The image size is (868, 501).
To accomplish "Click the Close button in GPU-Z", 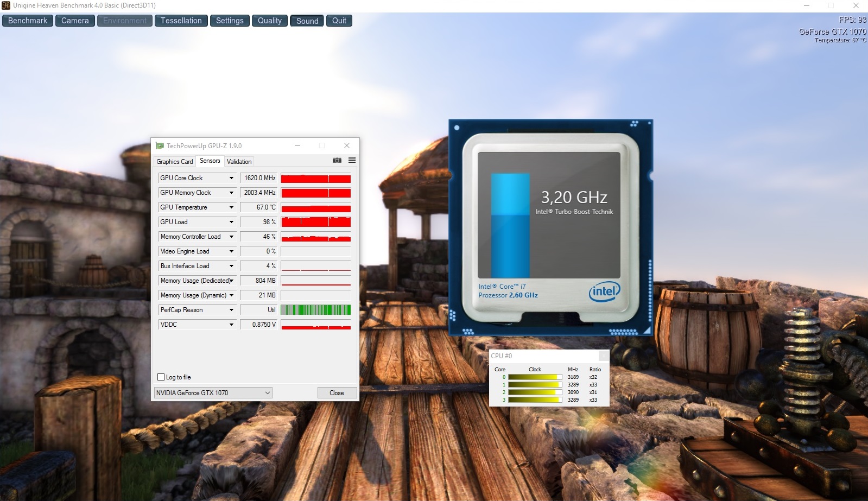I will (337, 393).
